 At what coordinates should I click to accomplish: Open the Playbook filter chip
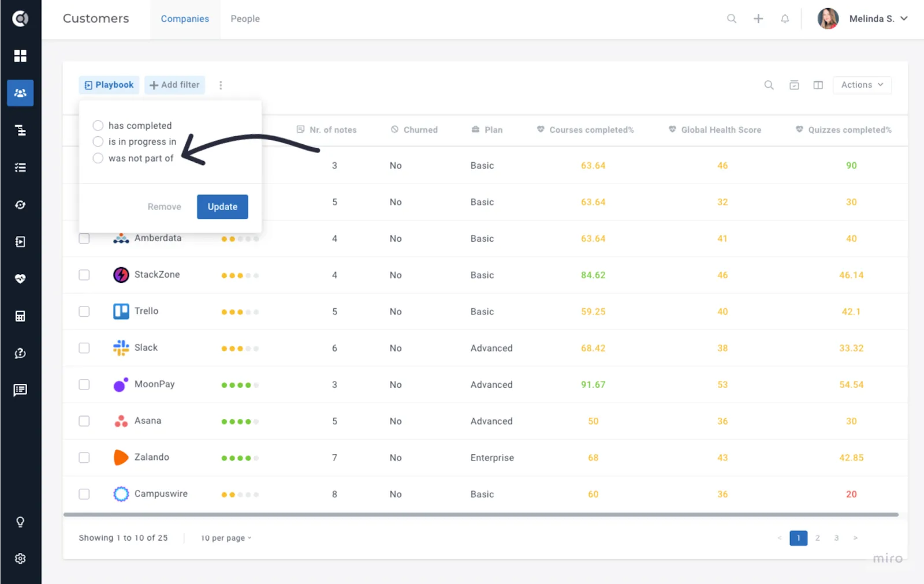point(109,85)
